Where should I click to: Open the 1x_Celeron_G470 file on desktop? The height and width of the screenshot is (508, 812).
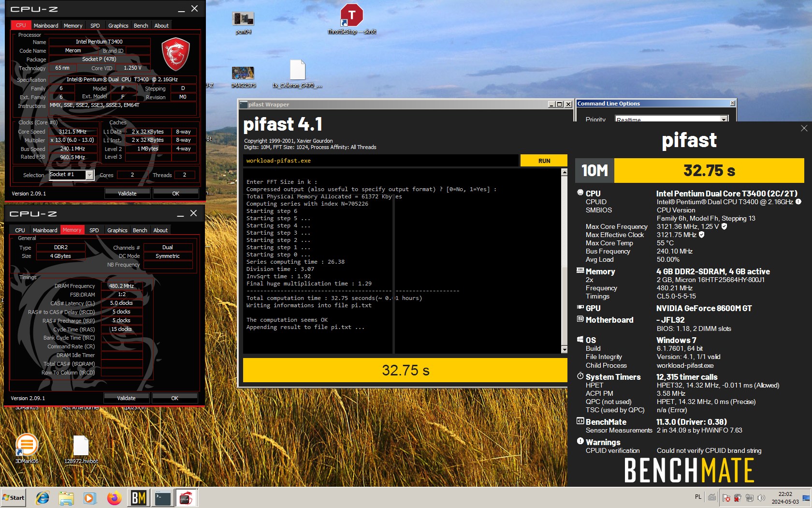297,74
